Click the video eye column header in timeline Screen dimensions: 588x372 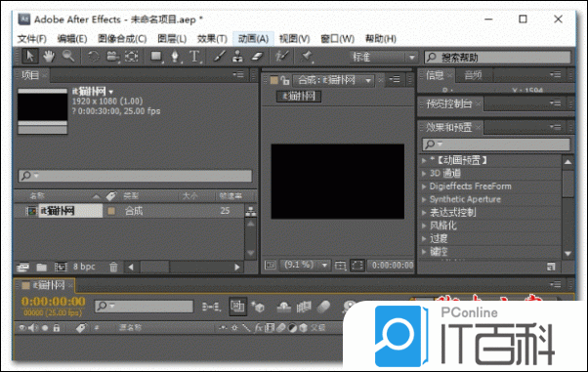(22, 328)
